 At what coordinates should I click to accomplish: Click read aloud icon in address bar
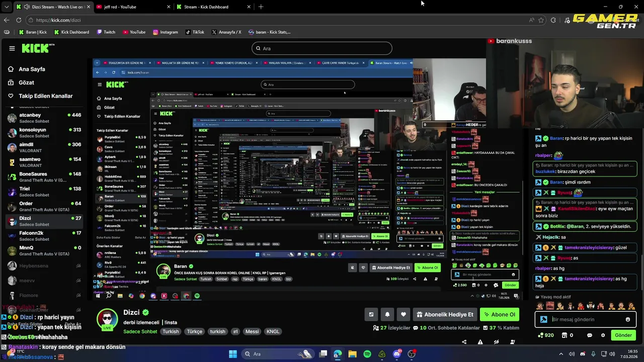click(x=531, y=20)
